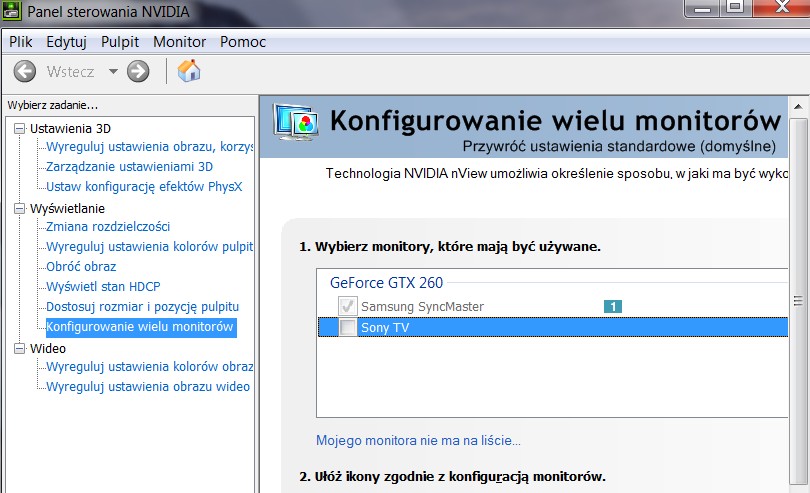Click the scrollbar up arrow
Screen dimensions: 810x493
(798, 106)
